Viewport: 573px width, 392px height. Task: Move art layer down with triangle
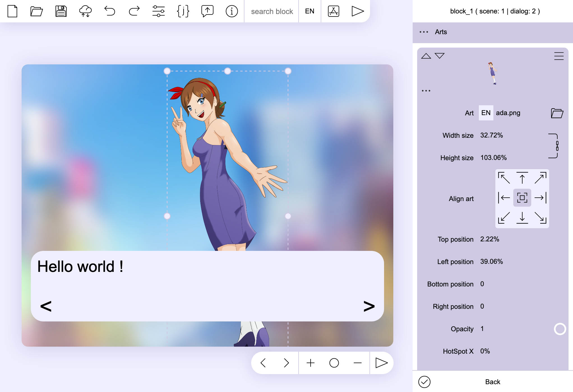coord(440,56)
